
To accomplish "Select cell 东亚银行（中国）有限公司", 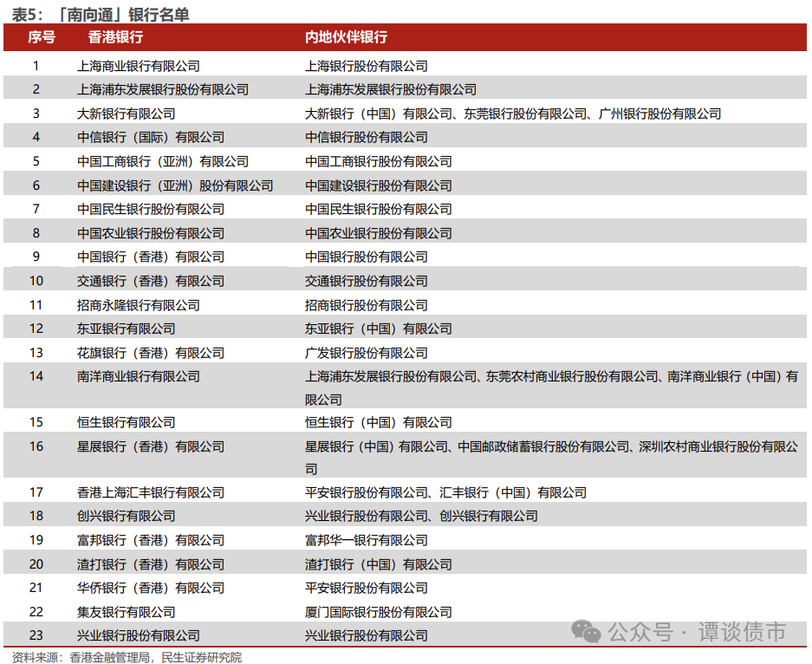I will point(379,329).
